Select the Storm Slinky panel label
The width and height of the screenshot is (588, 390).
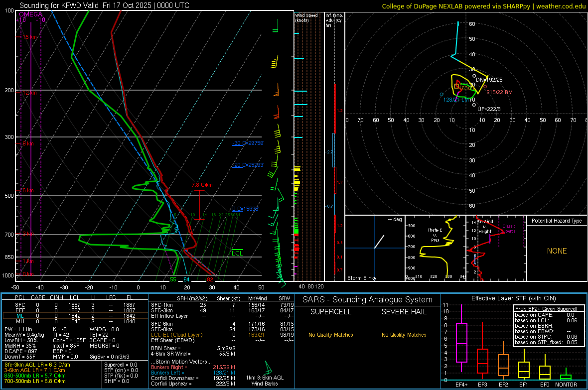click(361, 278)
